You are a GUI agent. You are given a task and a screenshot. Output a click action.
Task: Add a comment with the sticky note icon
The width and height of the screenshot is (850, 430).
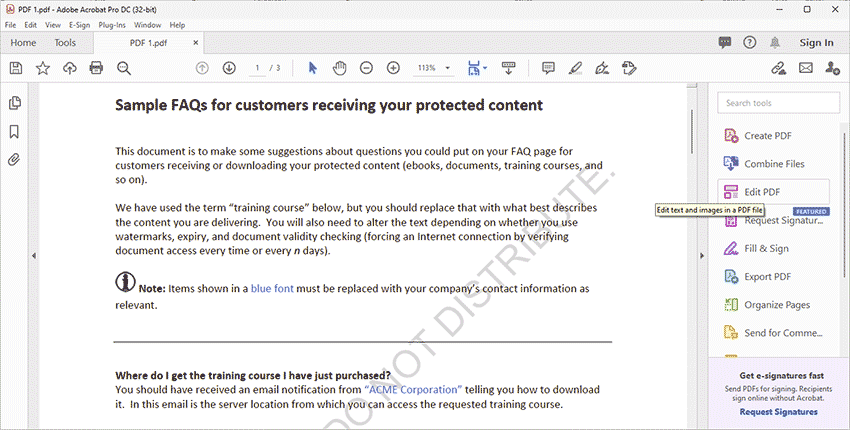549,68
